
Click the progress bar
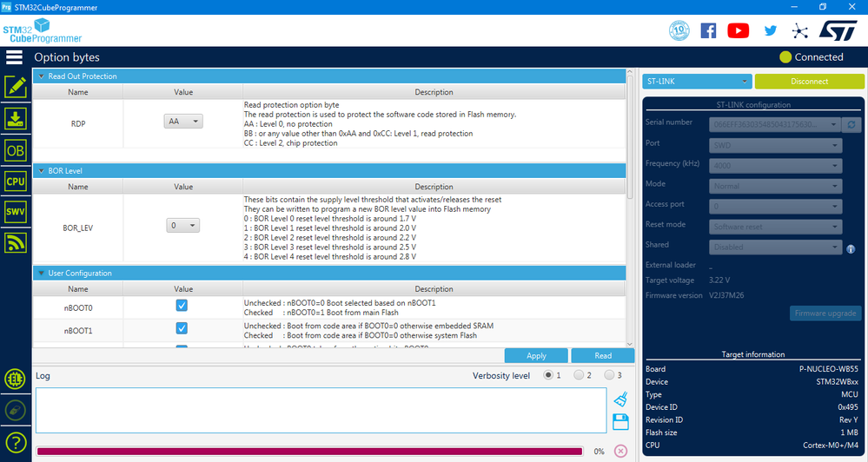tap(310, 452)
